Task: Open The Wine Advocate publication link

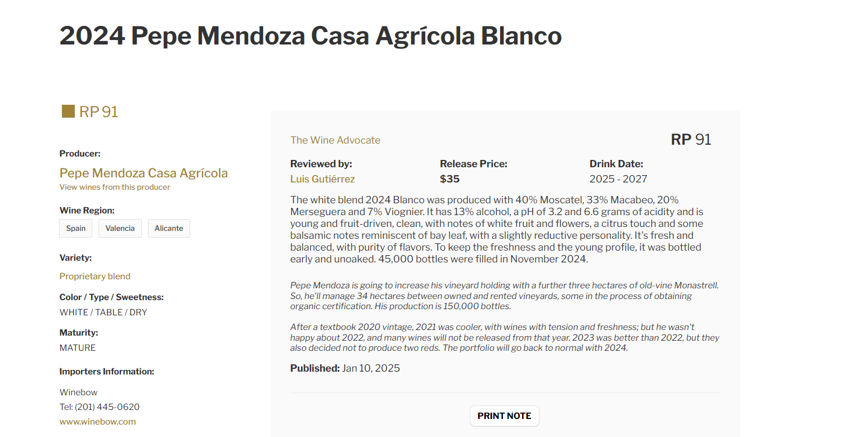Action: click(335, 140)
